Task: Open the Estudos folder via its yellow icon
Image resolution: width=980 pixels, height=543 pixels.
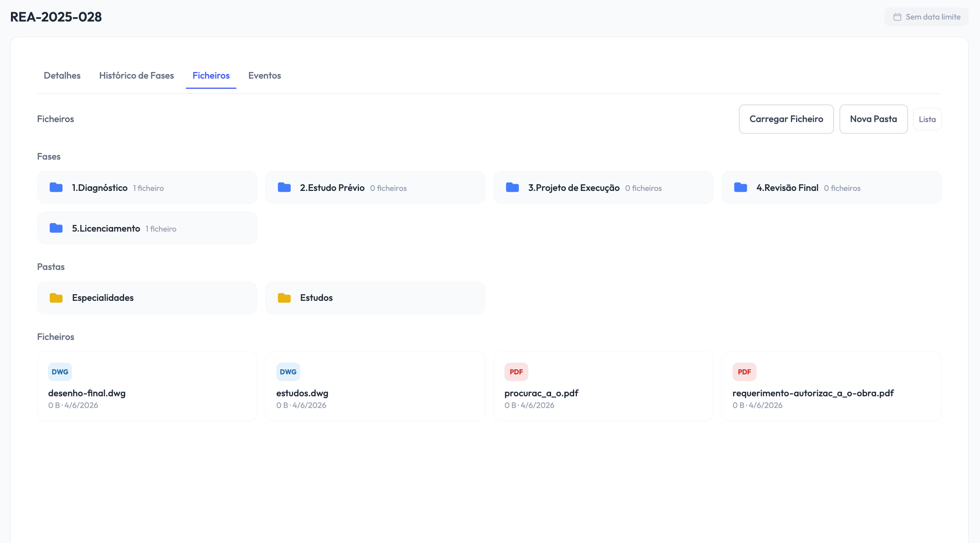Action: 285,297
